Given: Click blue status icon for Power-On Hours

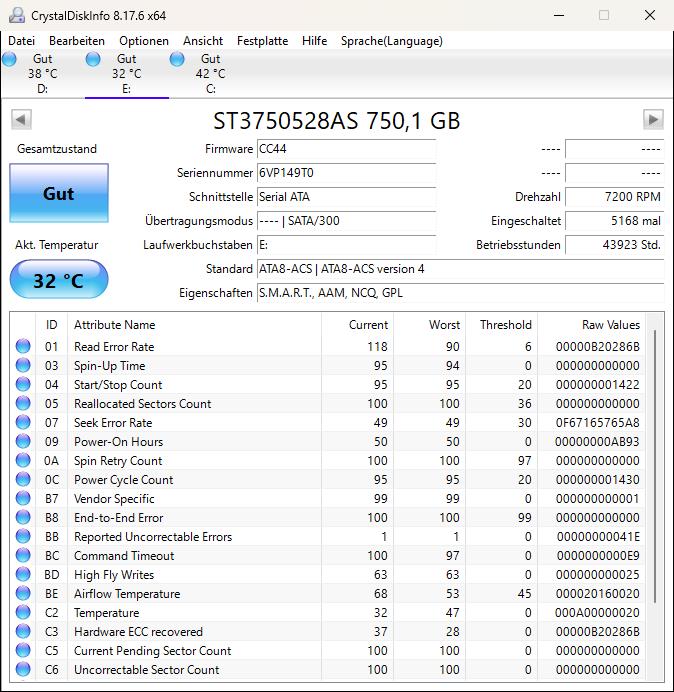Looking at the screenshot, I should (23, 441).
